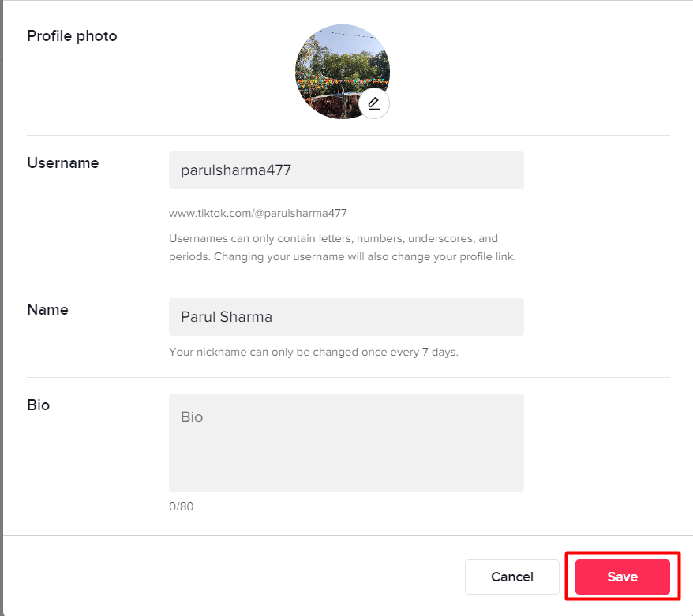Click the Bio placeholder text
The width and height of the screenshot is (693, 616).
click(191, 416)
